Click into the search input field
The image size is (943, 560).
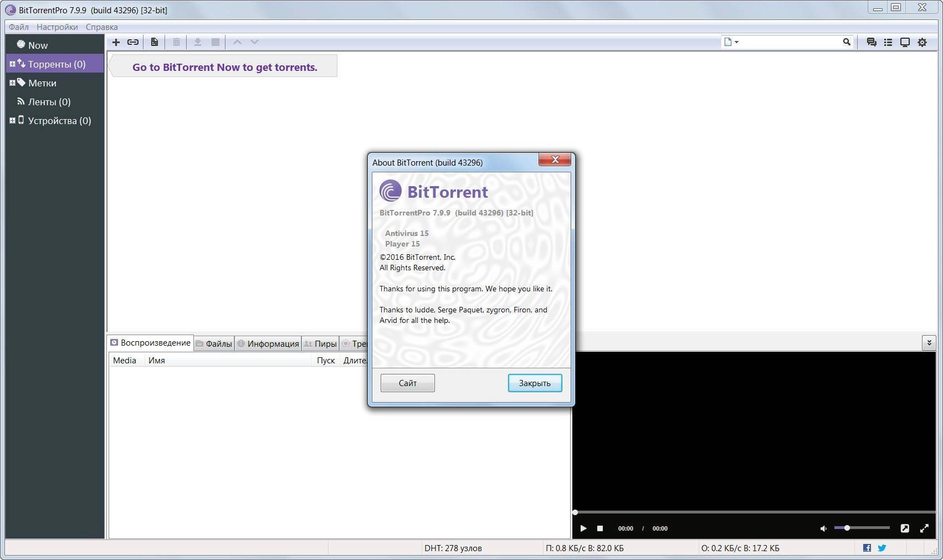tap(791, 42)
